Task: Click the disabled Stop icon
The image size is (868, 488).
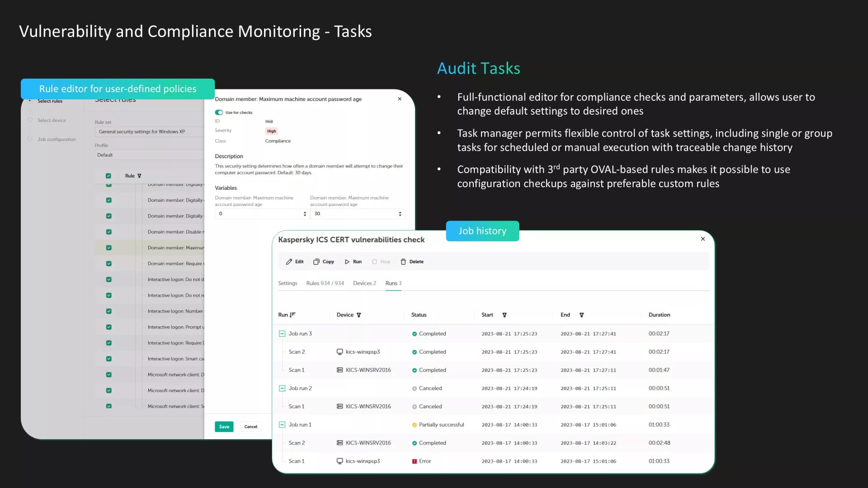Action: 374,262
